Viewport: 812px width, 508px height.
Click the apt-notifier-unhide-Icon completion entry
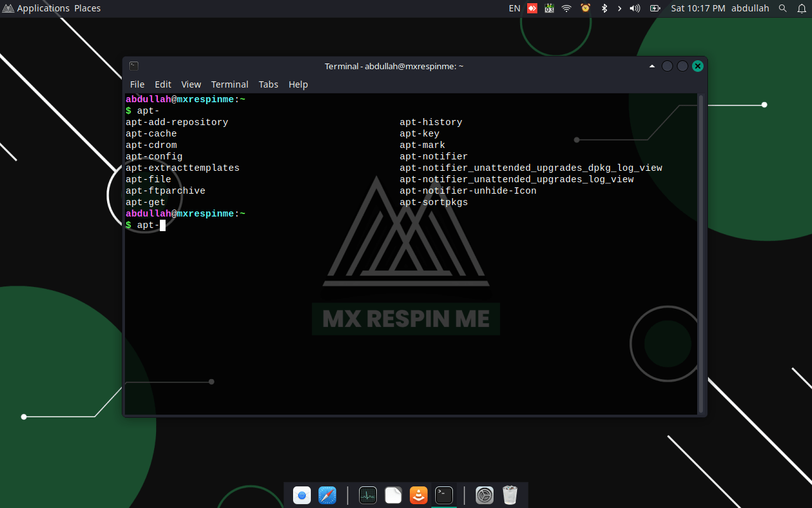(468, 191)
